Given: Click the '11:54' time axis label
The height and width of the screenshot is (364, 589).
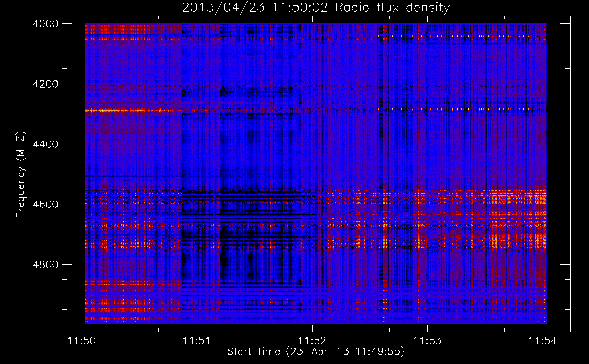Looking at the screenshot, I should coord(542,341).
